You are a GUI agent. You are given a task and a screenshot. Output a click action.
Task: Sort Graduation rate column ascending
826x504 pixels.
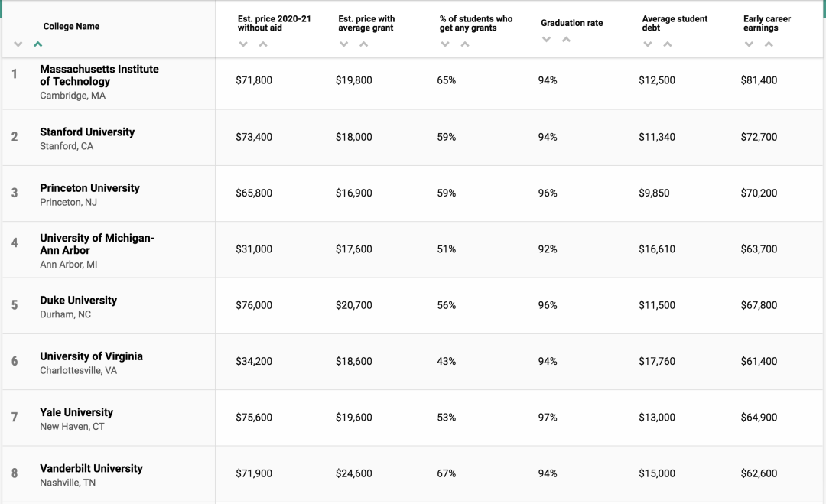pos(566,40)
